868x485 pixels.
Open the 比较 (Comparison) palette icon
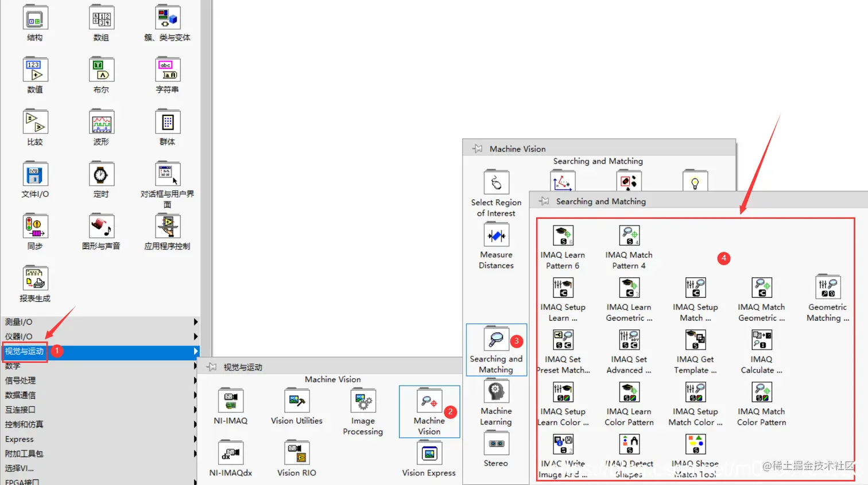(x=35, y=122)
